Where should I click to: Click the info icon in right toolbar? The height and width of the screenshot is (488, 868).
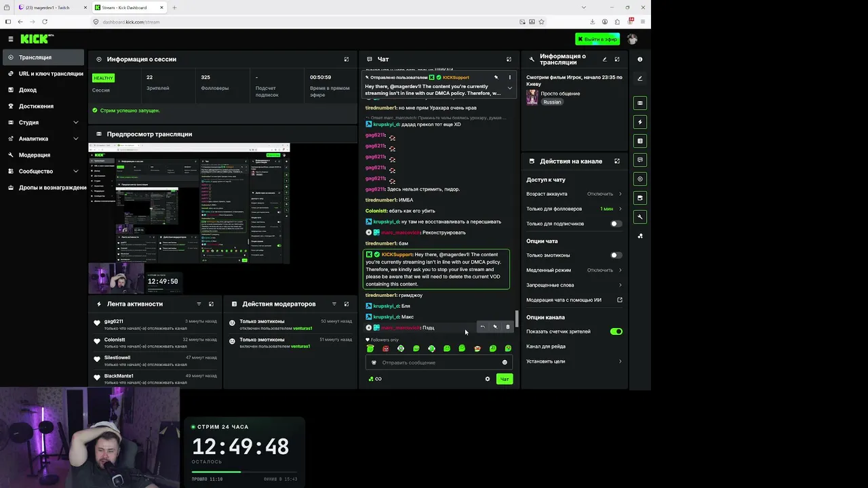coord(639,59)
